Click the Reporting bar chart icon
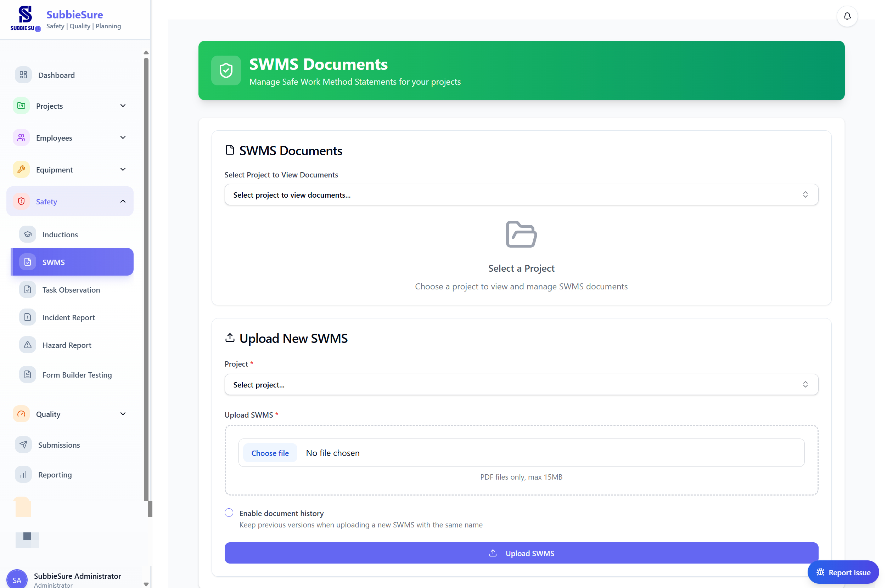This screenshot has width=887, height=588. pos(23,475)
